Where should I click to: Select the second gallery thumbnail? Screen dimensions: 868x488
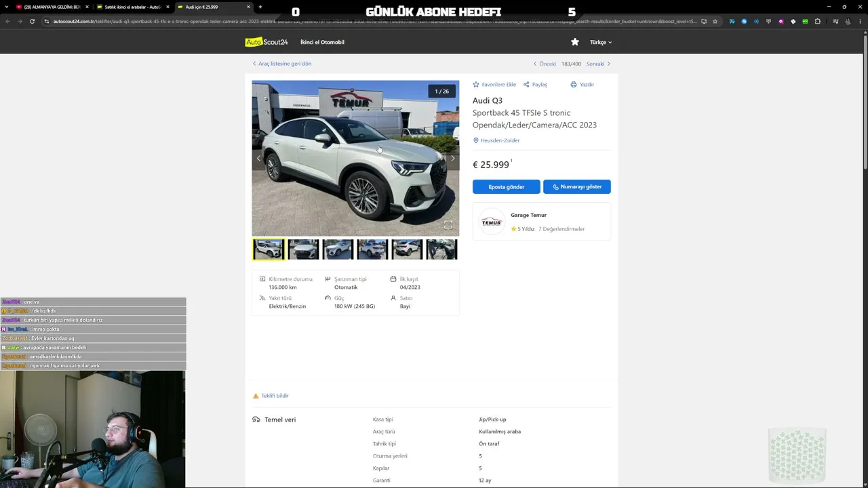click(303, 249)
